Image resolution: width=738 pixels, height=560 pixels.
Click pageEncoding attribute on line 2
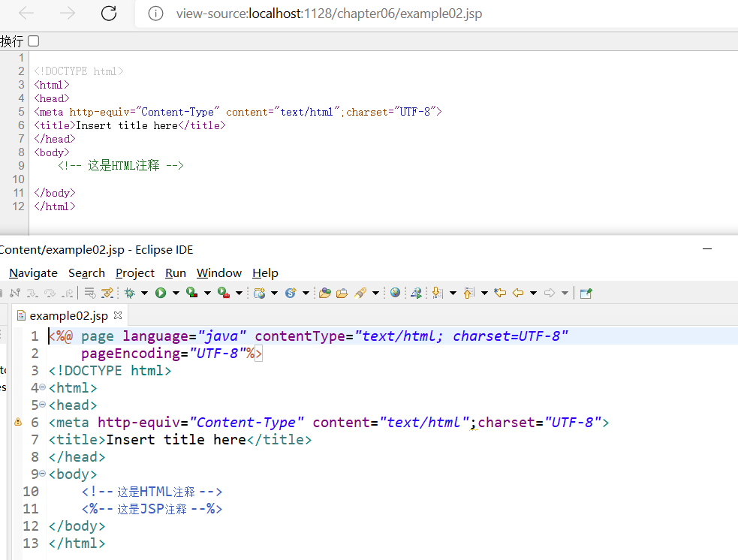[x=131, y=354]
